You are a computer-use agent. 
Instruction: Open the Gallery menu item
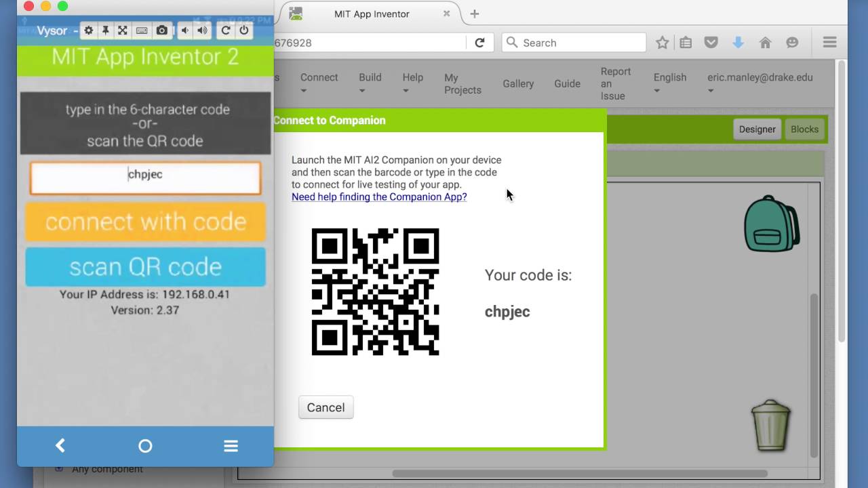[x=518, y=83]
